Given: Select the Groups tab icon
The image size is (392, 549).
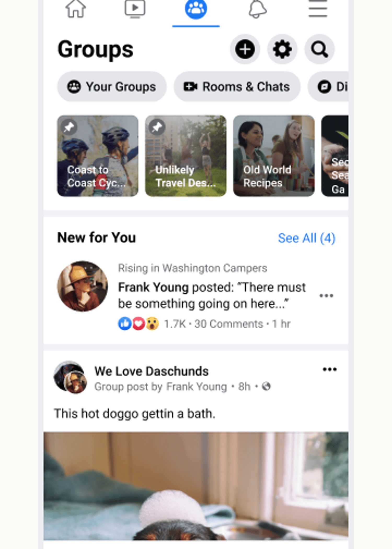Looking at the screenshot, I should pyautogui.click(x=196, y=9).
